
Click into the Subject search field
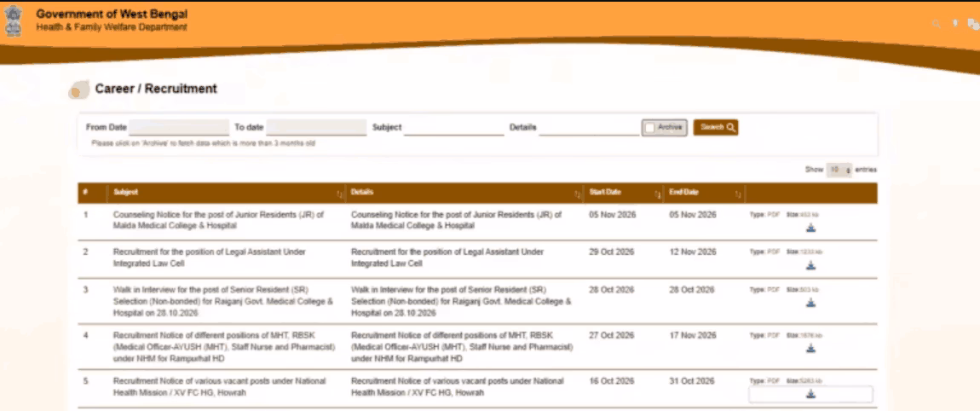click(x=453, y=128)
